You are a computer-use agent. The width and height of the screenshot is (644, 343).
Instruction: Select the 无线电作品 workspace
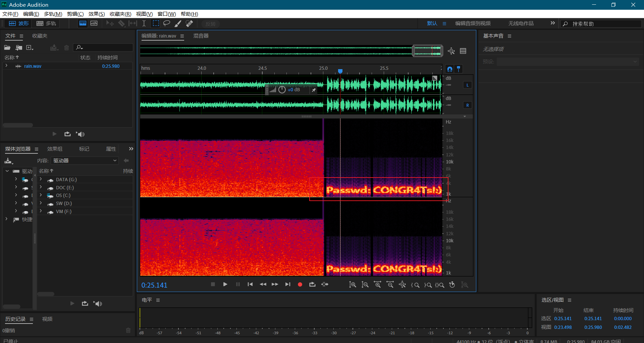(x=521, y=23)
